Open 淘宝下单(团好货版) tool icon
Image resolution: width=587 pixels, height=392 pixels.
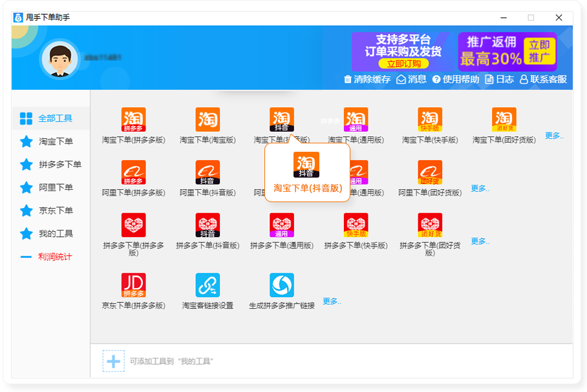504,119
